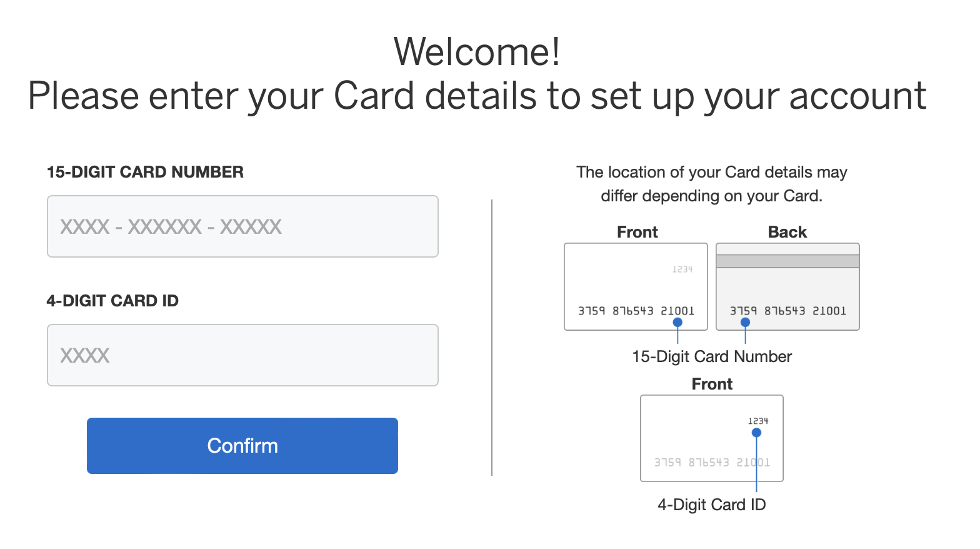Select the lower Front card showing Card ID
Screen dimensions: 980x549
click(711, 438)
